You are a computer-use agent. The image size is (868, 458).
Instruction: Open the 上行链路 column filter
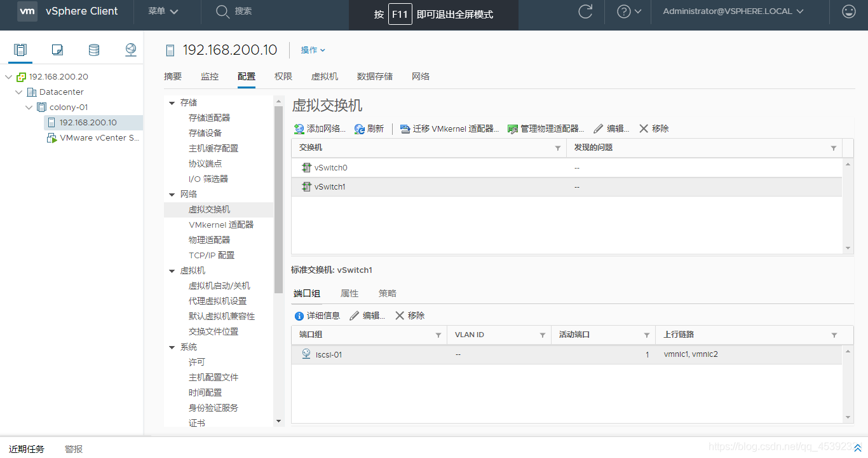[x=834, y=335]
